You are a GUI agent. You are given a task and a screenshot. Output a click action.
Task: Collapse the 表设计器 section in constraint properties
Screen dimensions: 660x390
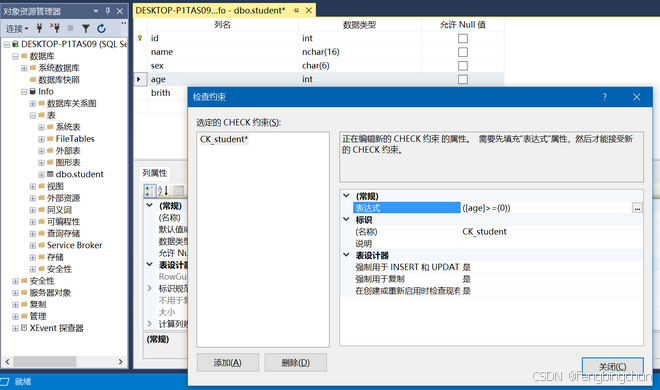pos(346,255)
